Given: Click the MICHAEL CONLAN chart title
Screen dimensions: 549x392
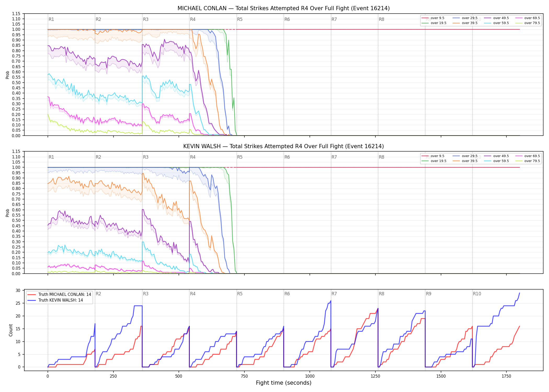Looking at the screenshot, I should point(283,8).
